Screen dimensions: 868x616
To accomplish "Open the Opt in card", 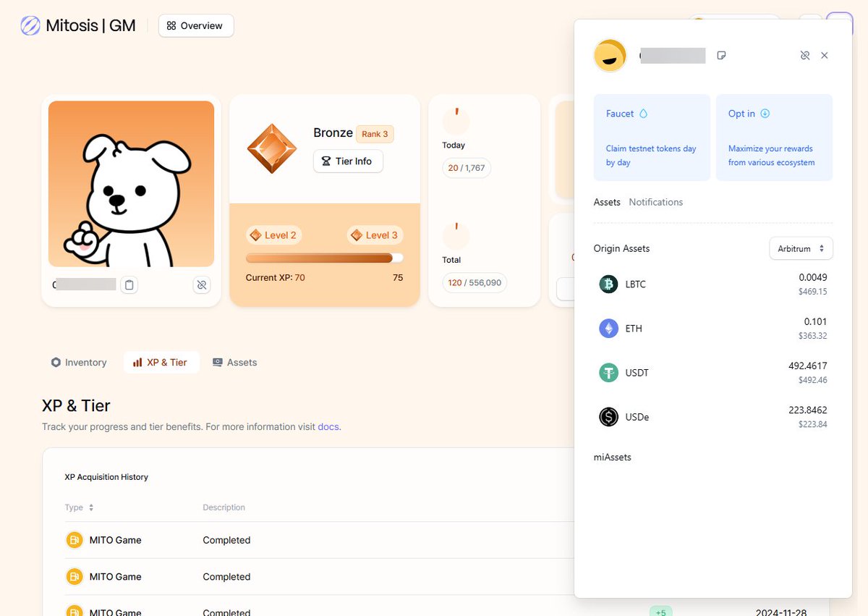I will point(774,138).
